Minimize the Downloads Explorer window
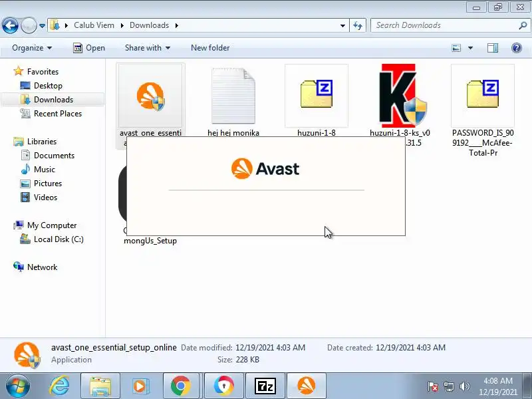This screenshot has width=532, height=399. (x=476, y=7)
